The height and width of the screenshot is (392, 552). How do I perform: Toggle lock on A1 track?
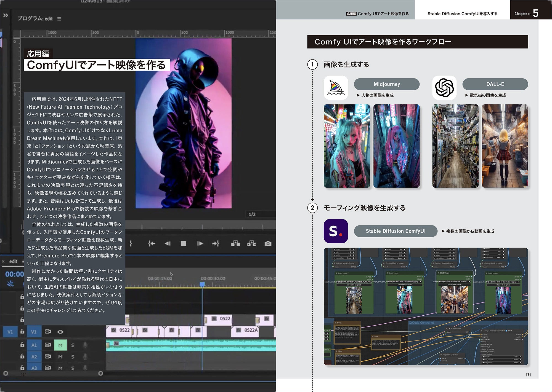coord(22,345)
